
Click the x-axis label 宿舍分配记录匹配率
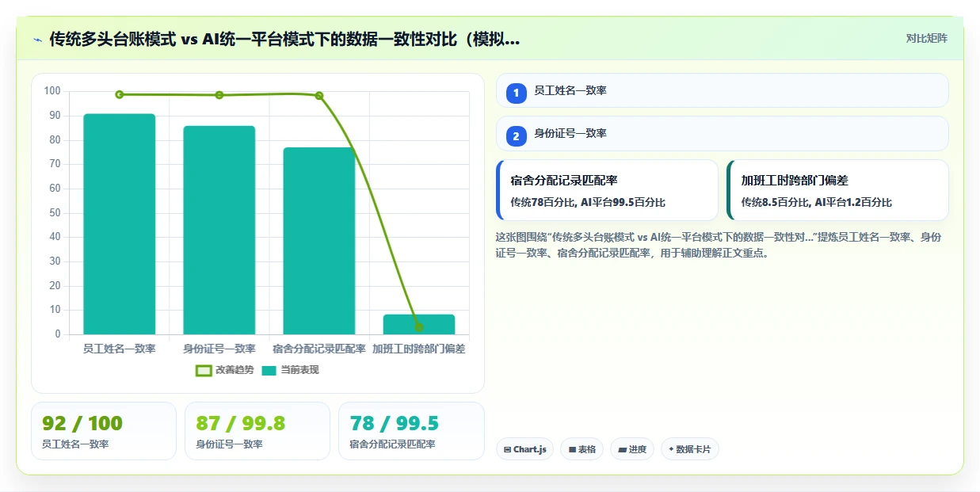click(x=319, y=349)
